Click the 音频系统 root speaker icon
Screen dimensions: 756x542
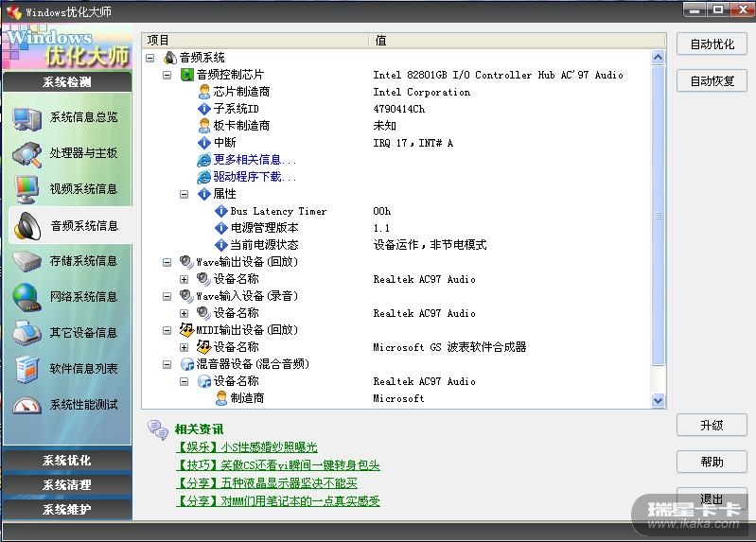point(169,58)
